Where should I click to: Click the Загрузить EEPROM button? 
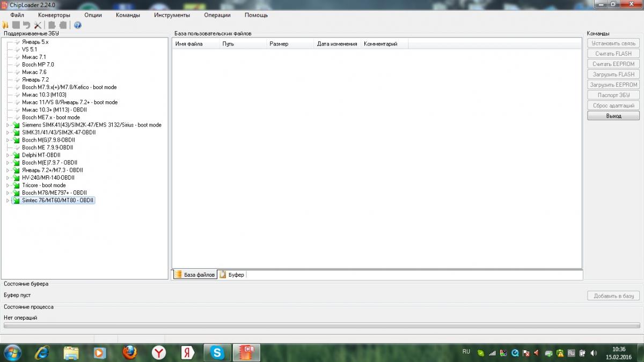(x=613, y=85)
